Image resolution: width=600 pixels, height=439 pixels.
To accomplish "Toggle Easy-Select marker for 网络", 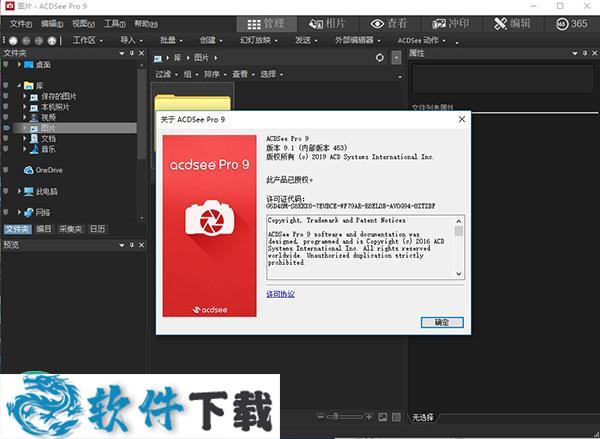I will tap(5, 212).
